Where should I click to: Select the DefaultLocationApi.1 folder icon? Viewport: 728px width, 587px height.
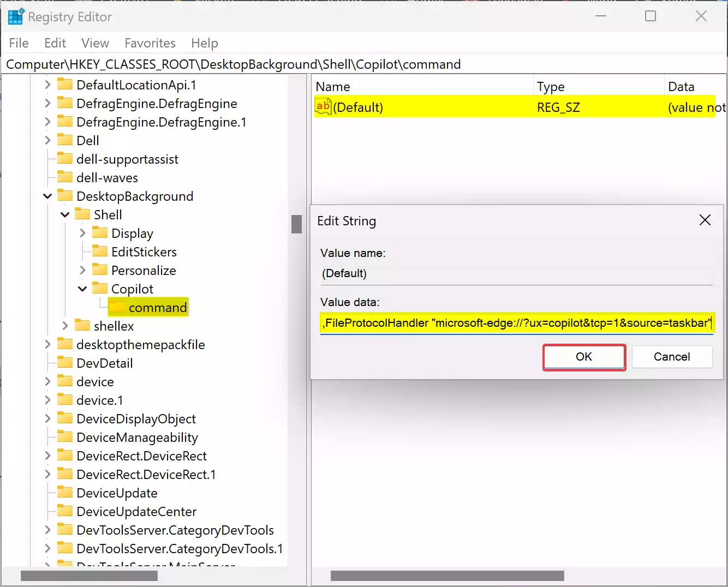65,85
